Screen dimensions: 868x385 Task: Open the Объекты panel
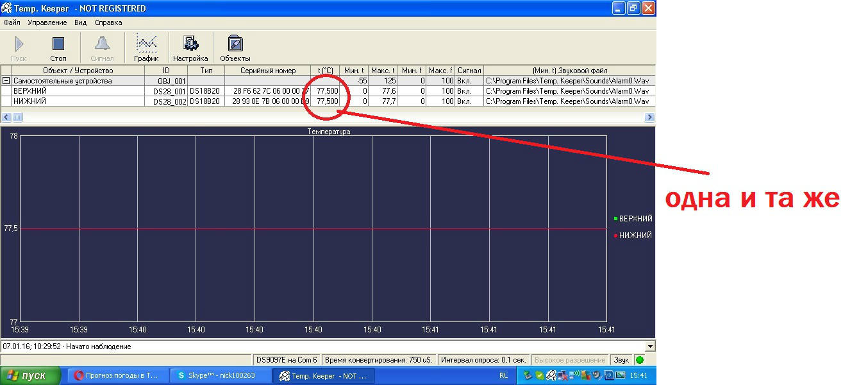click(x=235, y=47)
